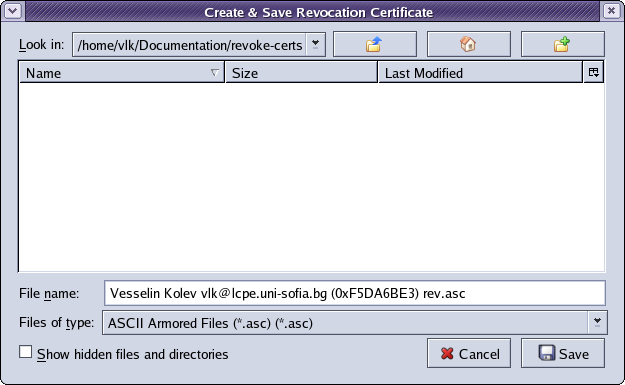The height and width of the screenshot is (385, 625).
Task: Save the revocation certificate
Action: coord(562,353)
